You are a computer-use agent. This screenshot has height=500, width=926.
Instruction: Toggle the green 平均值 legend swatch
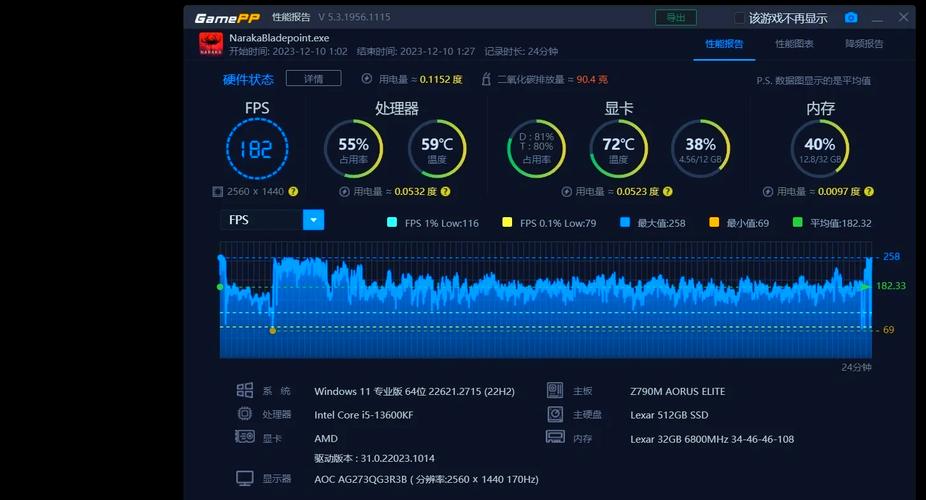point(797,223)
